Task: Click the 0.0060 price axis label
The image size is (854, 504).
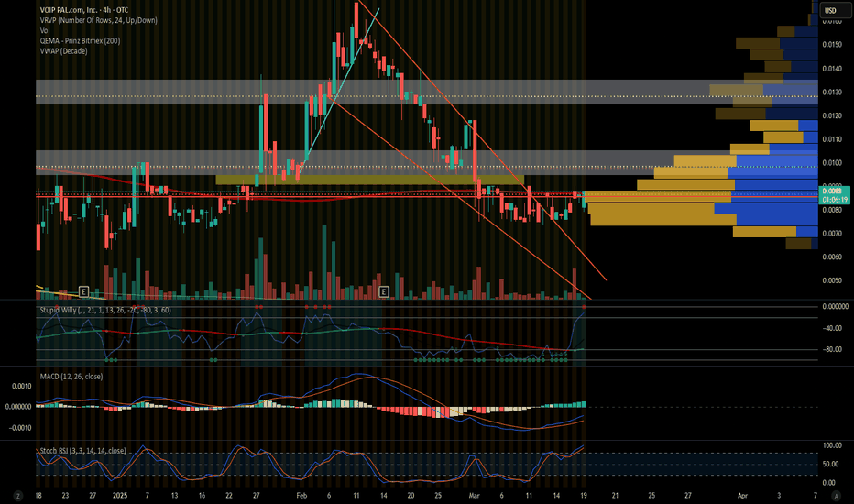Action: 832,257
